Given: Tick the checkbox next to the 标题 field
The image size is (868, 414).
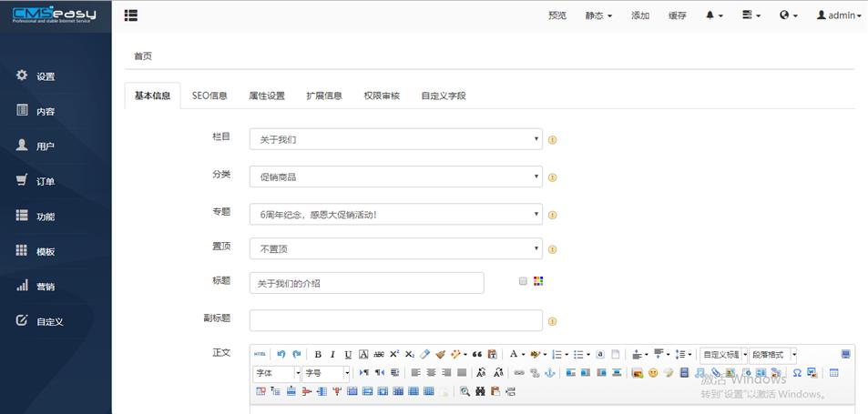Looking at the screenshot, I should click(x=523, y=281).
